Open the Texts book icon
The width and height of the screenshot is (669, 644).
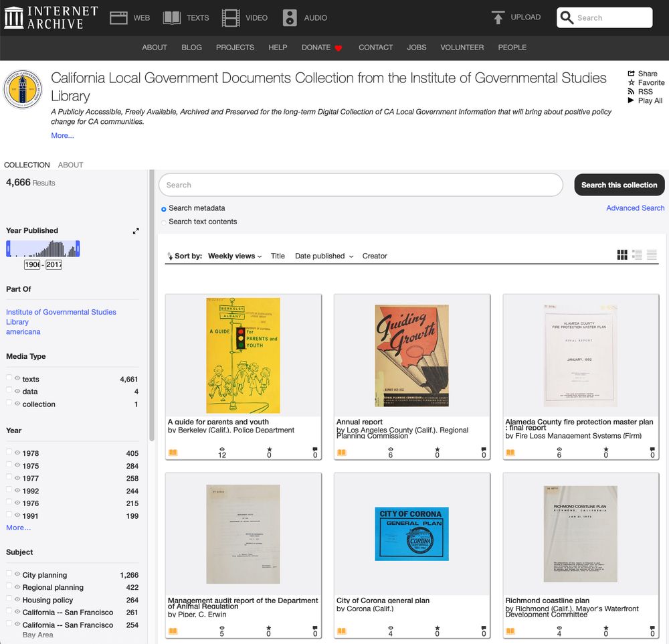pyautogui.click(x=172, y=18)
